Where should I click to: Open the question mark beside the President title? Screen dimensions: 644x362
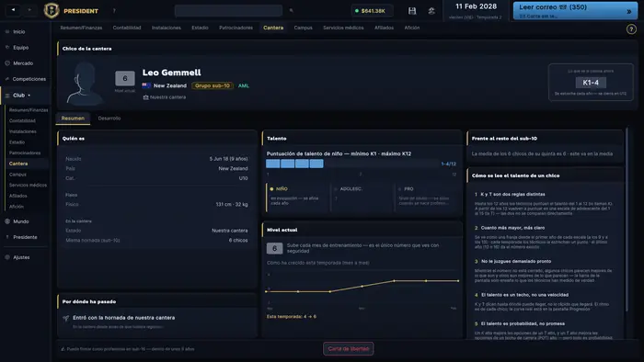114,11
